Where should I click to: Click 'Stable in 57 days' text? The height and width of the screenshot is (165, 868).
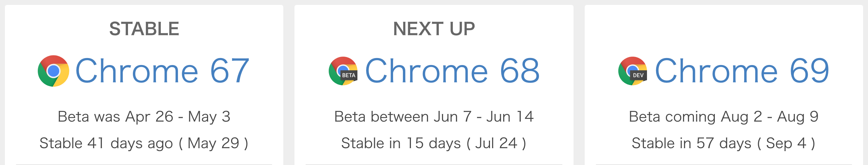point(691,143)
